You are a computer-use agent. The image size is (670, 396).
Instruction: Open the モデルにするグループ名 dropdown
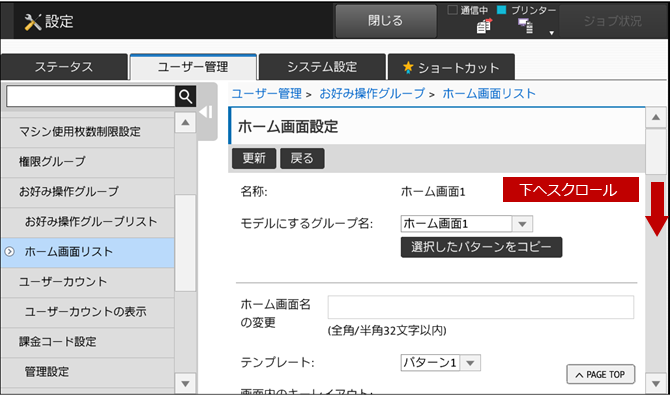(x=467, y=223)
